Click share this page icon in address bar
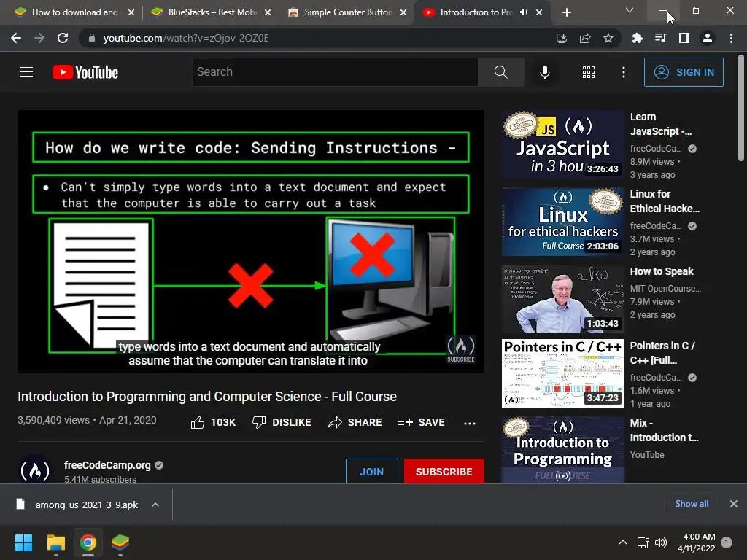The height and width of the screenshot is (560, 747). (584, 38)
